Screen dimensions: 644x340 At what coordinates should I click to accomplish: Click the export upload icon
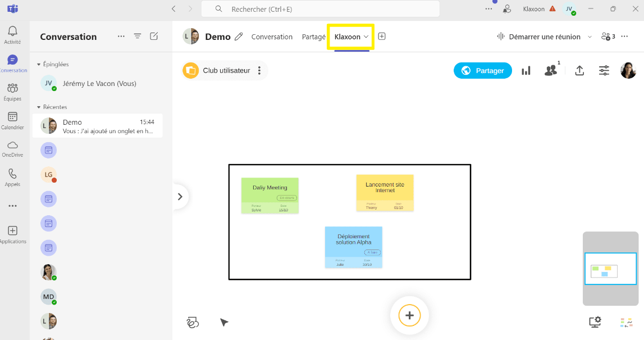click(580, 71)
